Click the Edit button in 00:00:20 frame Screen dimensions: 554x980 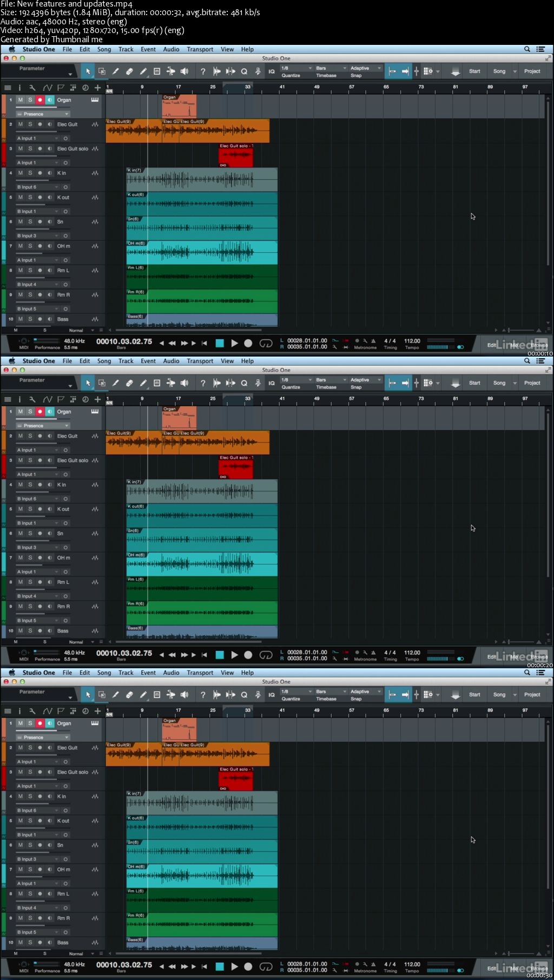point(492,657)
